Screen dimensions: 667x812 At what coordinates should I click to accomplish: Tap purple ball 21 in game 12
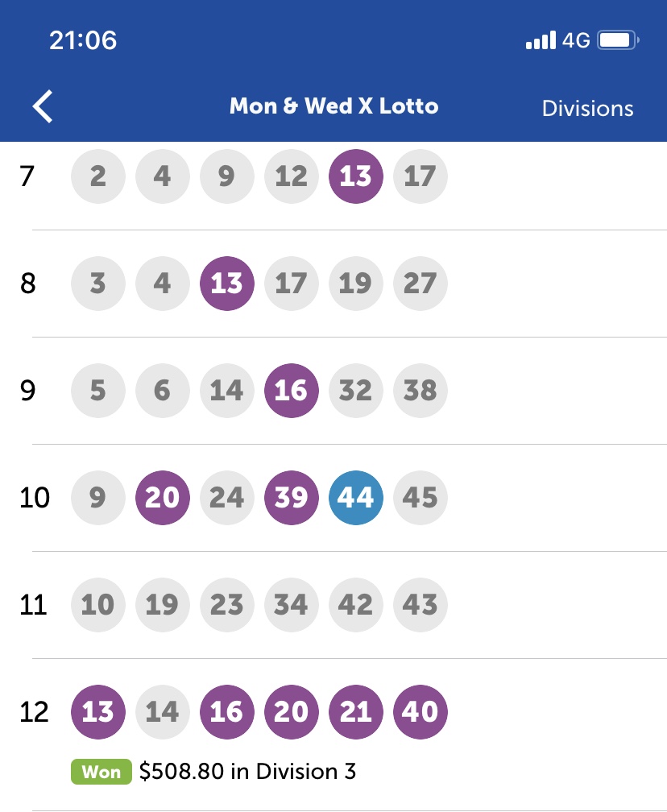point(356,711)
